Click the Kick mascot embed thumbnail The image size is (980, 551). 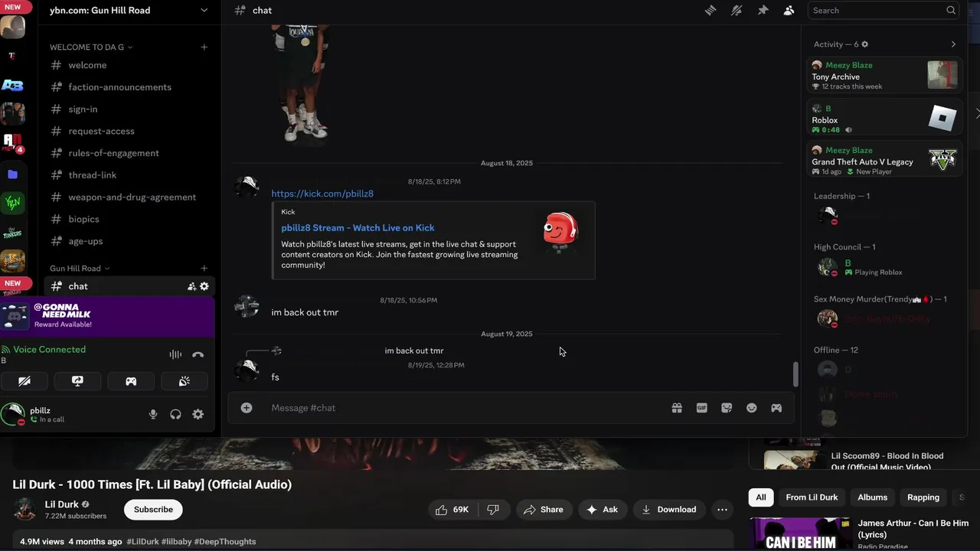point(560,233)
